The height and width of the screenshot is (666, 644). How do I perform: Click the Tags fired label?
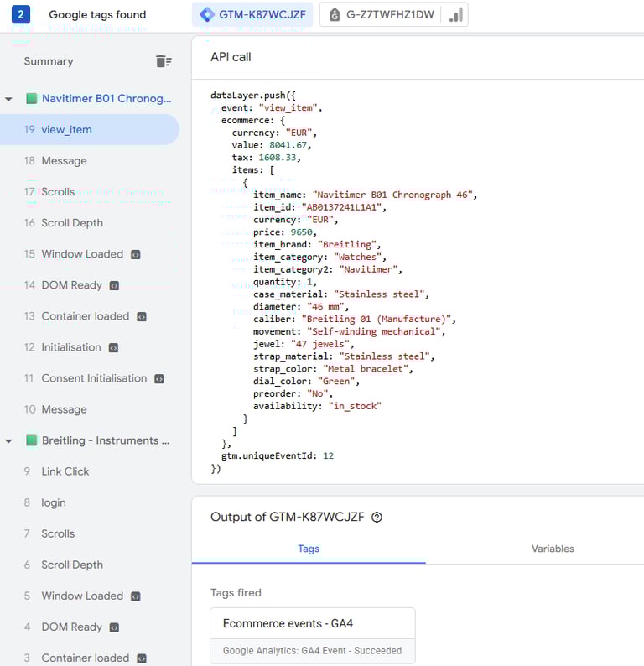[236, 592]
